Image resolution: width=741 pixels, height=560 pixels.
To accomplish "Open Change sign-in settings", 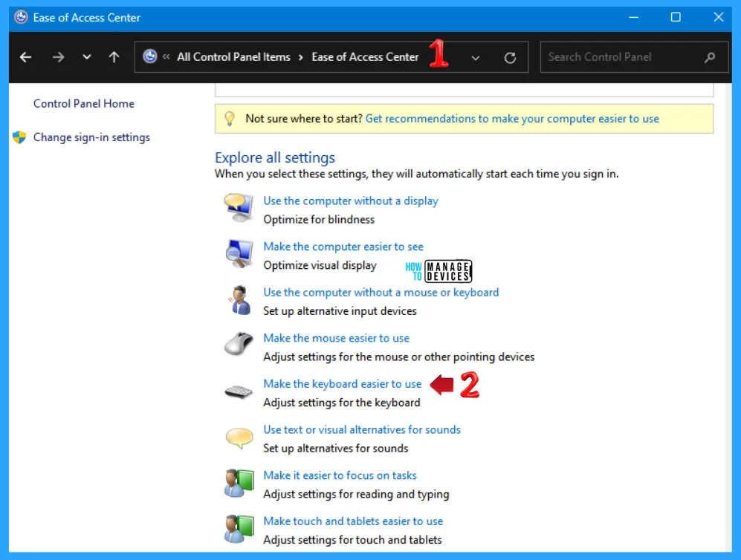I will coord(91,137).
